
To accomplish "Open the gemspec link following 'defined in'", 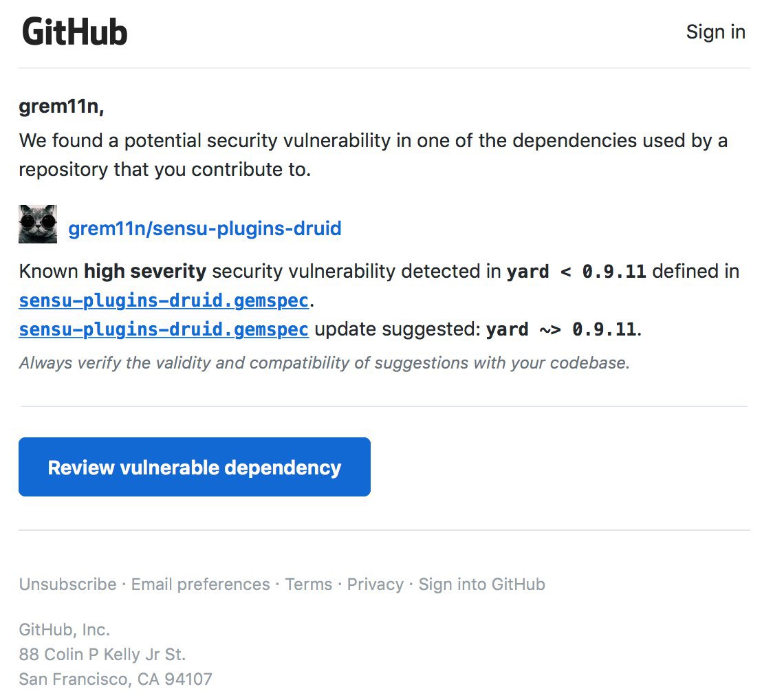I will point(164,300).
